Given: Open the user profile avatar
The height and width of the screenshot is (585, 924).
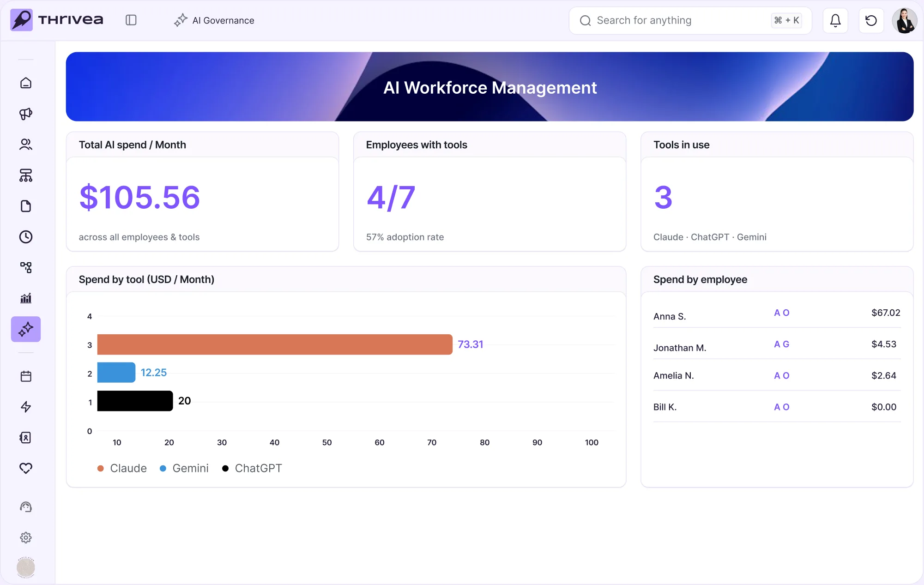Looking at the screenshot, I should coord(904,20).
